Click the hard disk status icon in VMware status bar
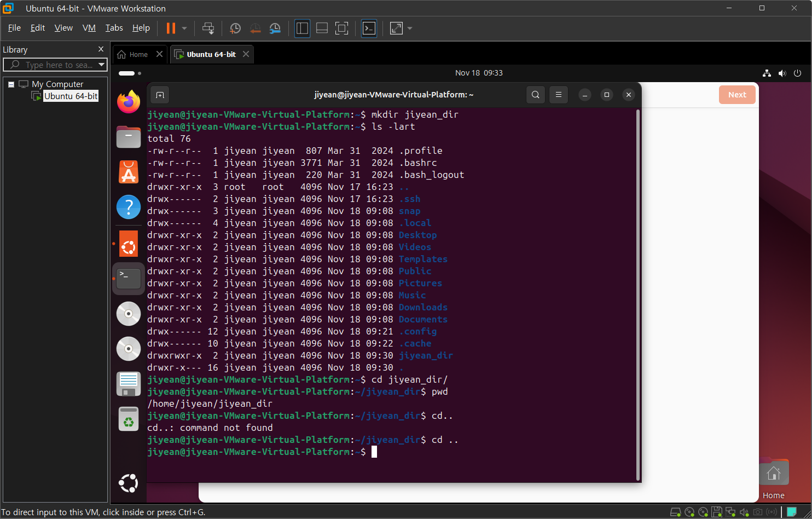812x519 pixels. [x=676, y=512]
